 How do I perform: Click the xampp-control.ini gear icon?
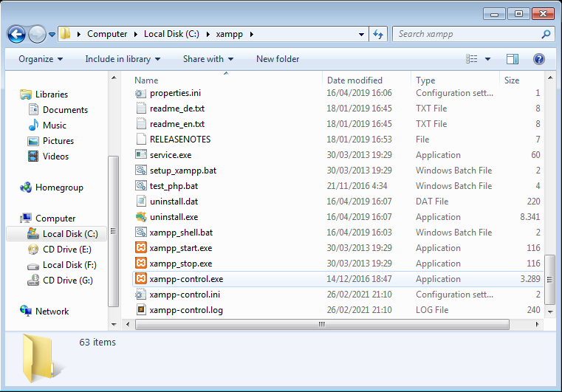[140, 295]
